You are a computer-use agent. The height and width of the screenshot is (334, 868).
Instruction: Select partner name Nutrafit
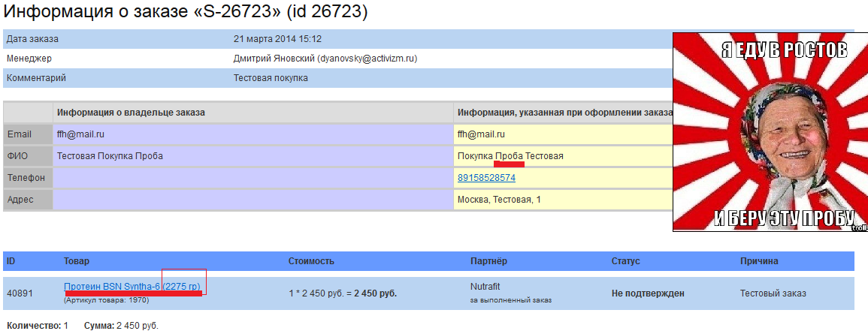[486, 287]
